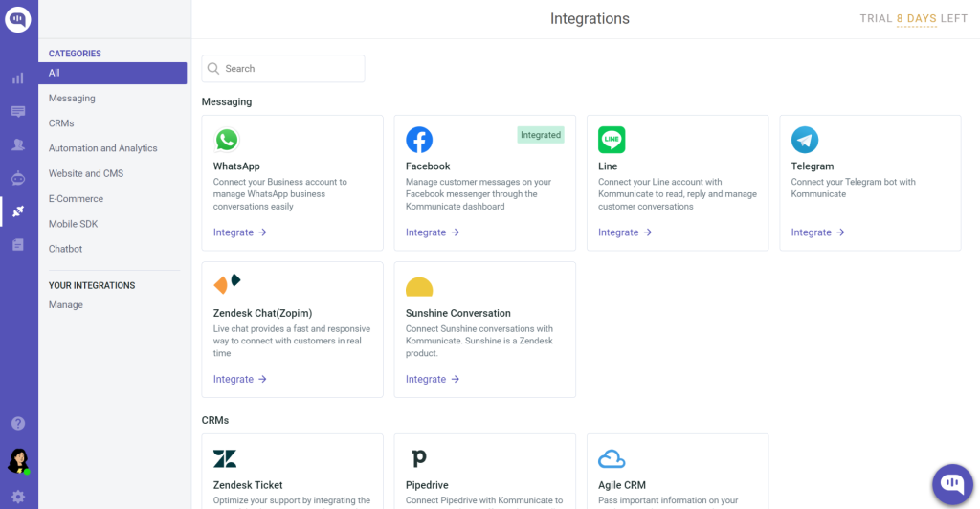Click Integrate link under Line

(x=624, y=232)
